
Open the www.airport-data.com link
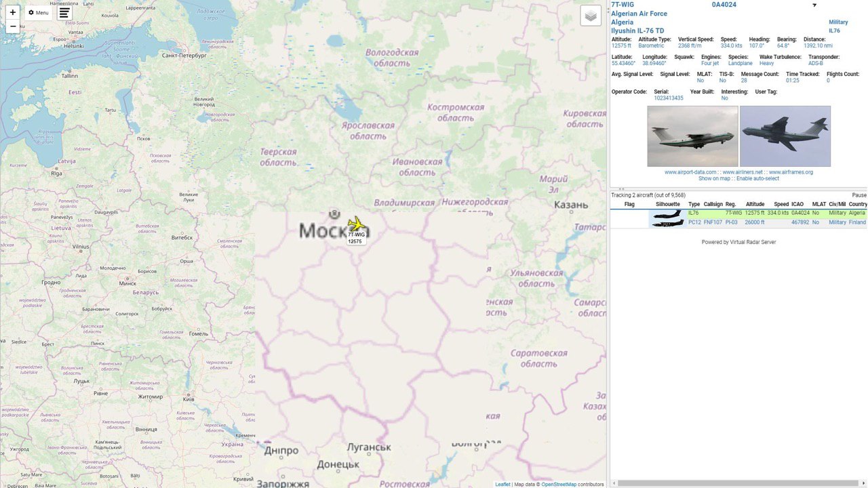tap(690, 172)
